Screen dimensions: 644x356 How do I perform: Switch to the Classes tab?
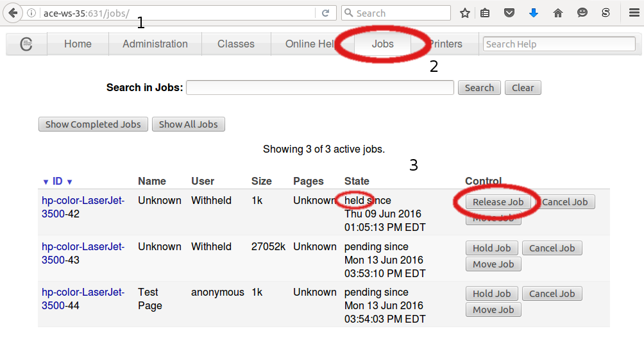[235, 44]
